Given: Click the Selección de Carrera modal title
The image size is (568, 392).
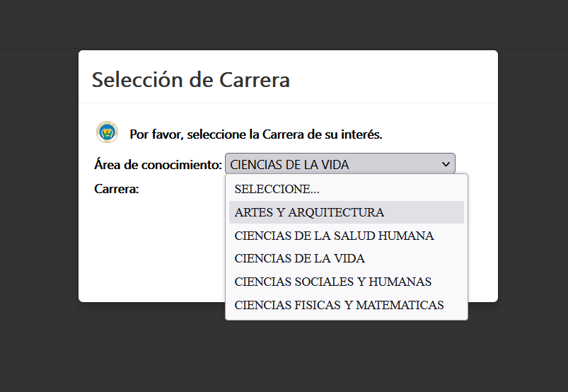Looking at the screenshot, I should tap(191, 80).
